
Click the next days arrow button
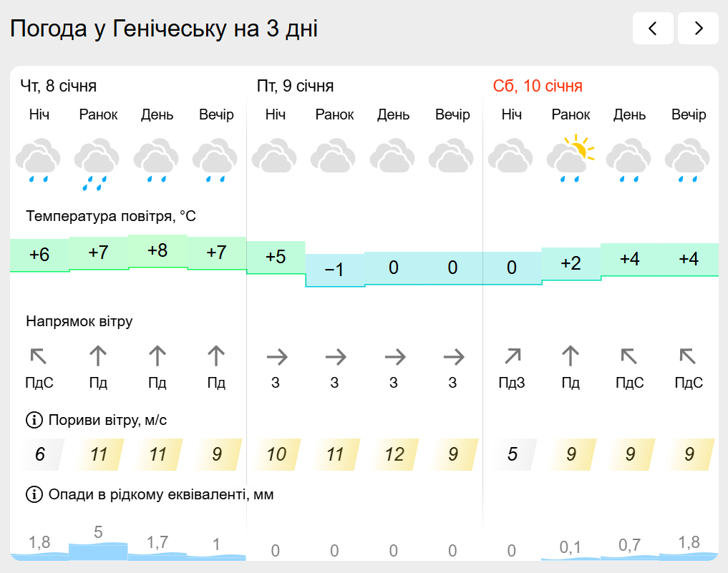click(x=698, y=29)
